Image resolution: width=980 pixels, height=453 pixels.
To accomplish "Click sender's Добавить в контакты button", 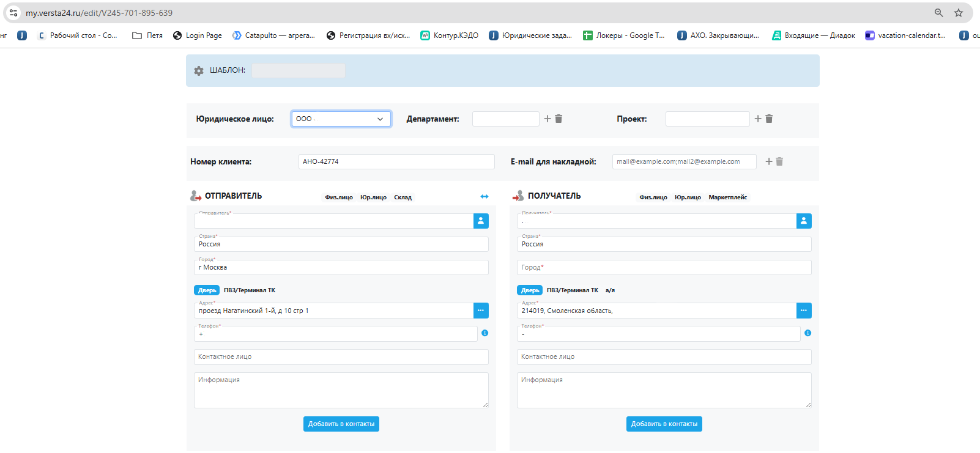I will 341,424.
